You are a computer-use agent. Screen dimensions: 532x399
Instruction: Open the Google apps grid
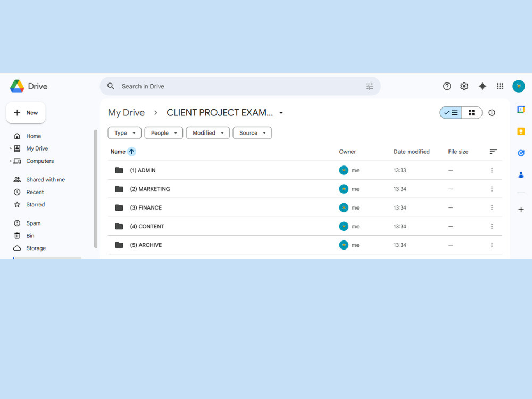(x=500, y=86)
